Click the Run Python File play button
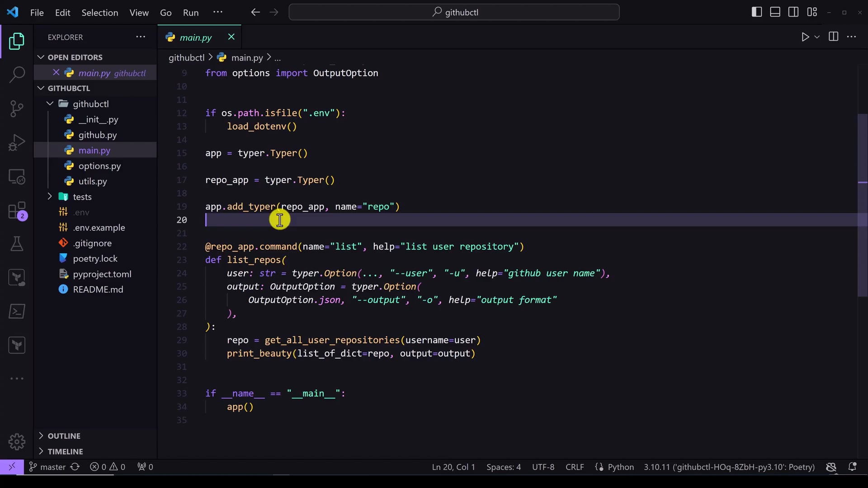Screen dimensions: 868x488 pos(805,37)
